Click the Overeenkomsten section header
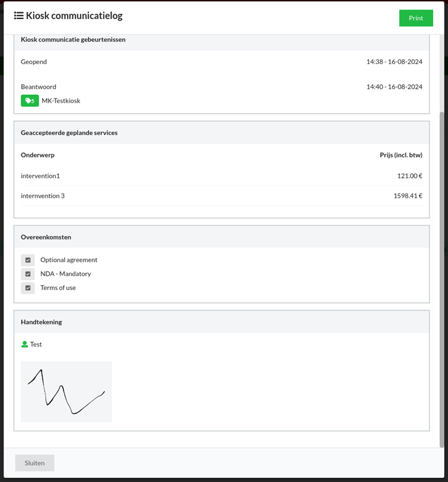448x482 pixels. (x=46, y=237)
